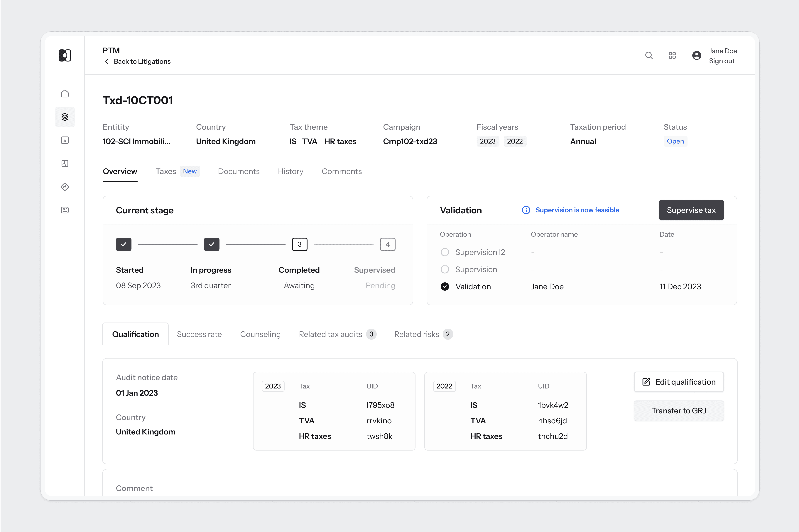
Task: Switch to the Documents tab
Action: point(238,171)
